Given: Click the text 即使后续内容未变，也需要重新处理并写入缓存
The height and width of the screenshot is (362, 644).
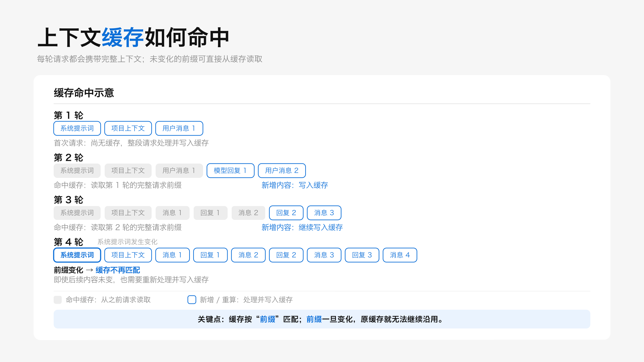Looking at the screenshot, I should 131,280.
